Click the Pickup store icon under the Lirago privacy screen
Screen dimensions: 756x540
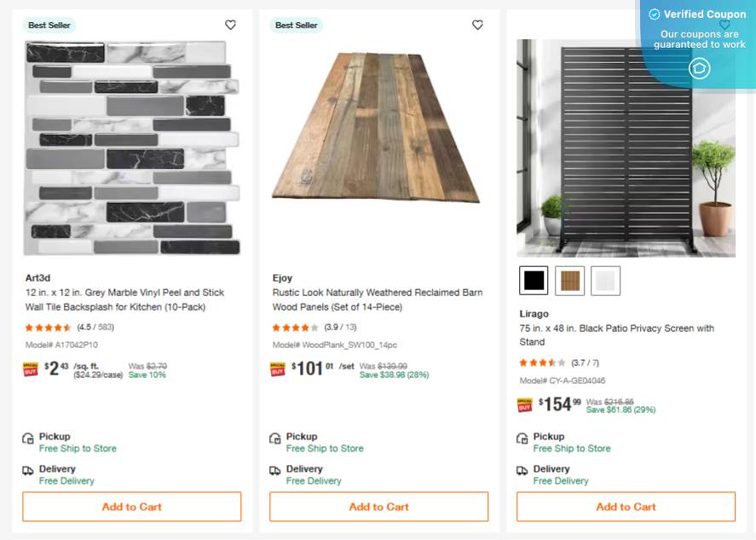(x=524, y=437)
